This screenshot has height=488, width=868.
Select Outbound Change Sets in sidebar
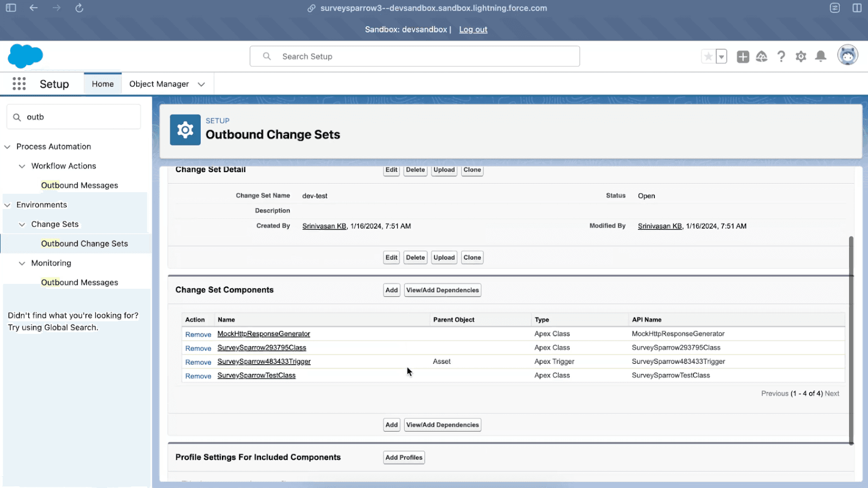pyautogui.click(x=85, y=244)
